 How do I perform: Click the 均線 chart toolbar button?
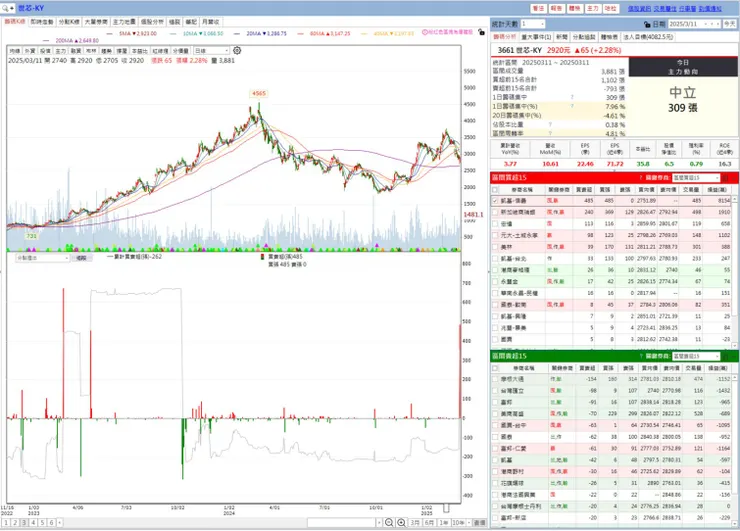tap(15, 51)
